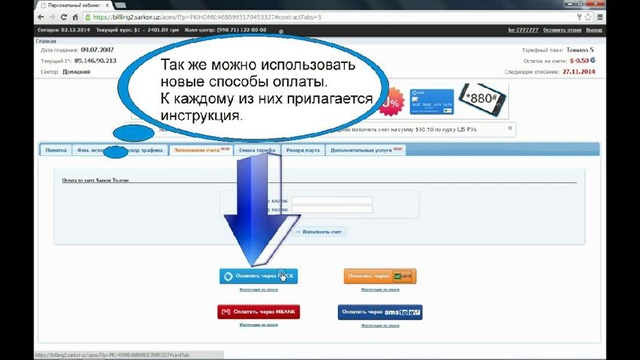The image size is (640, 360).
Task: Dismiss the notification bar with its X
Action: pos(510,128)
